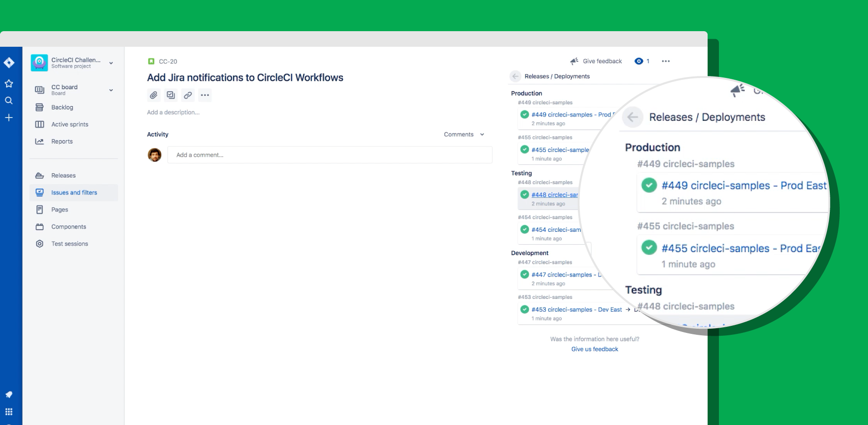Select Issues and filters
Viewport: 868px width, 425px height.
tap(74, 193)
